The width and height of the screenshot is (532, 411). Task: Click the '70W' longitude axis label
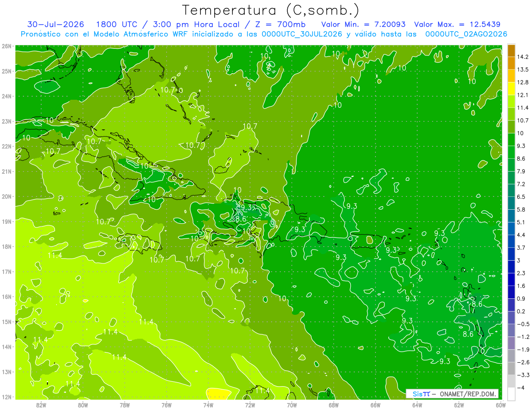(292, 405)
